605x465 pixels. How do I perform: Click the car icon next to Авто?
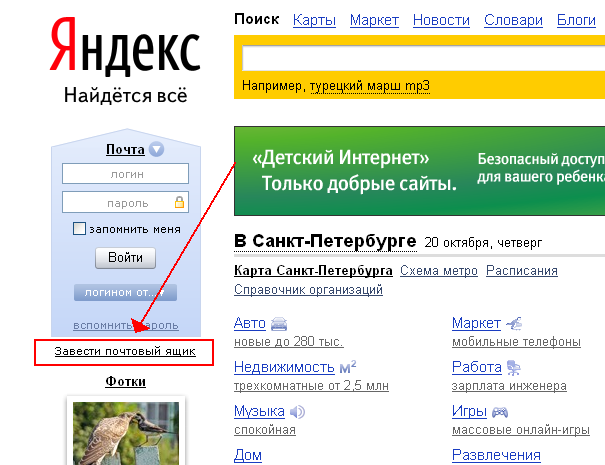pos(279,324)
